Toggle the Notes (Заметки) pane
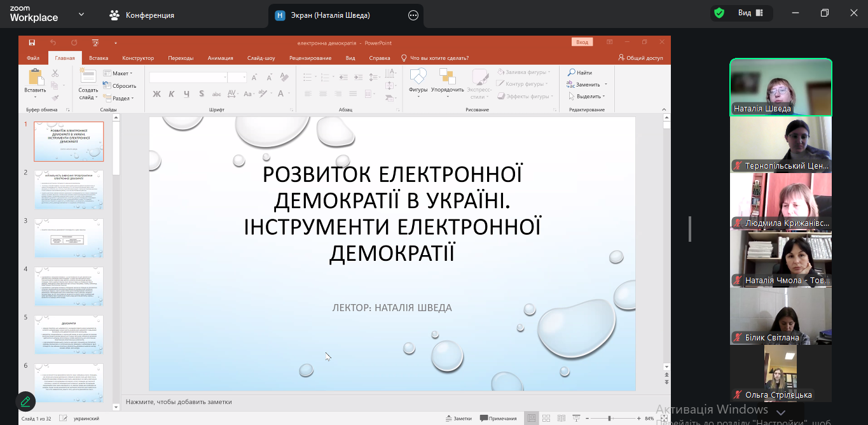Image resolution: width=868 pixels, height=425 pixels. [458, 419]
